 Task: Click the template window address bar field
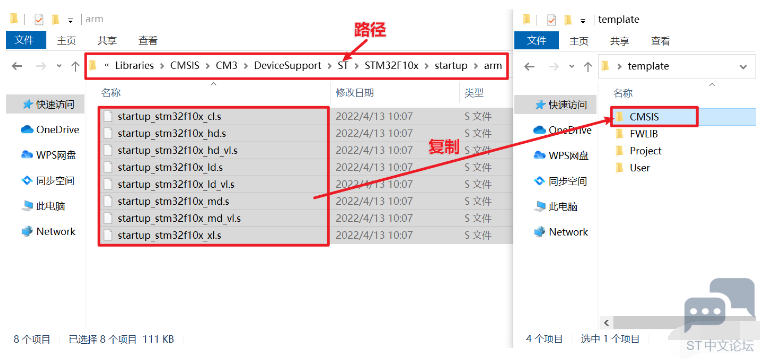676,66
